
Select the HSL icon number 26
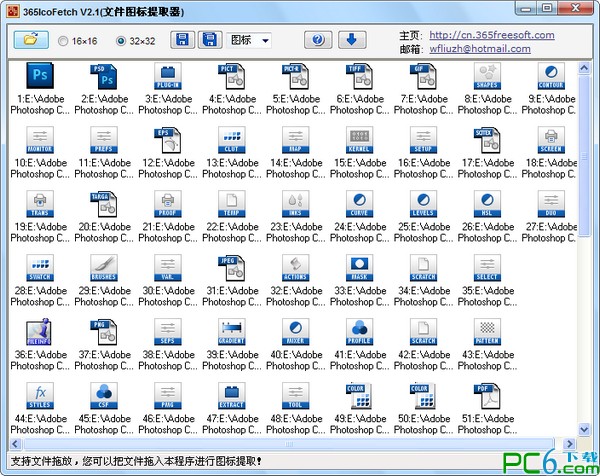click(x=487, y=204)
